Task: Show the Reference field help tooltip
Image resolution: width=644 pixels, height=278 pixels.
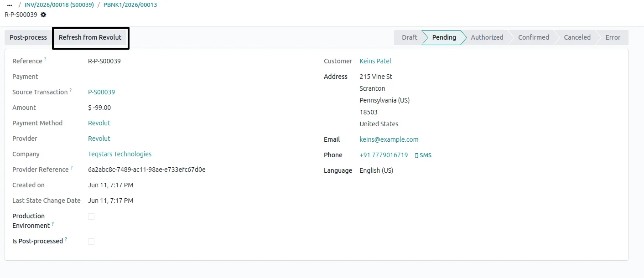Action: point(45,59)
